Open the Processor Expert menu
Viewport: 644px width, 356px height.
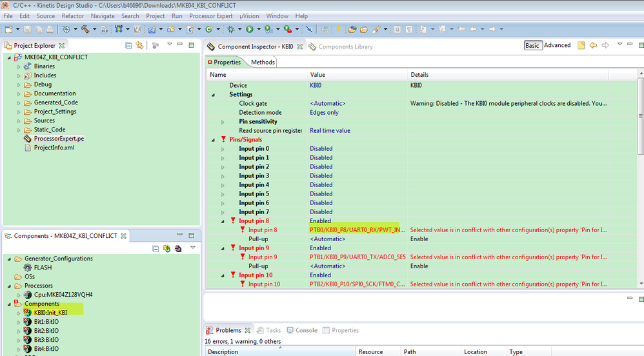pyautogui.click(x=211, y=16)
